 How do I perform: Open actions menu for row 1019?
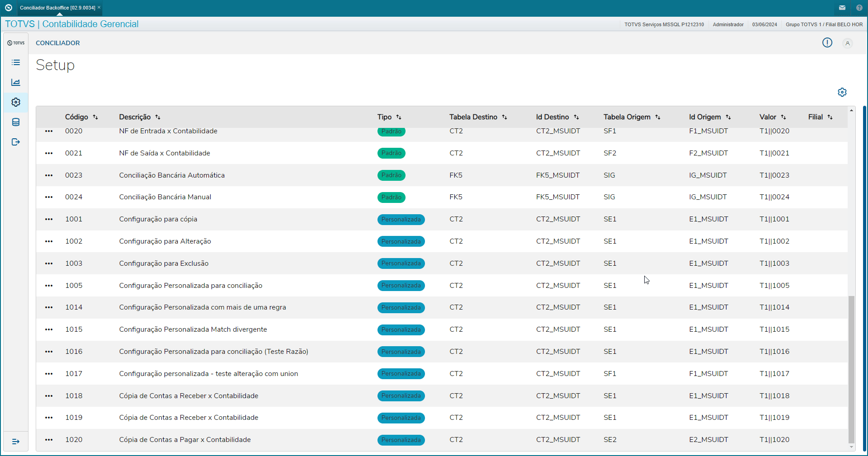click(49, 418)
